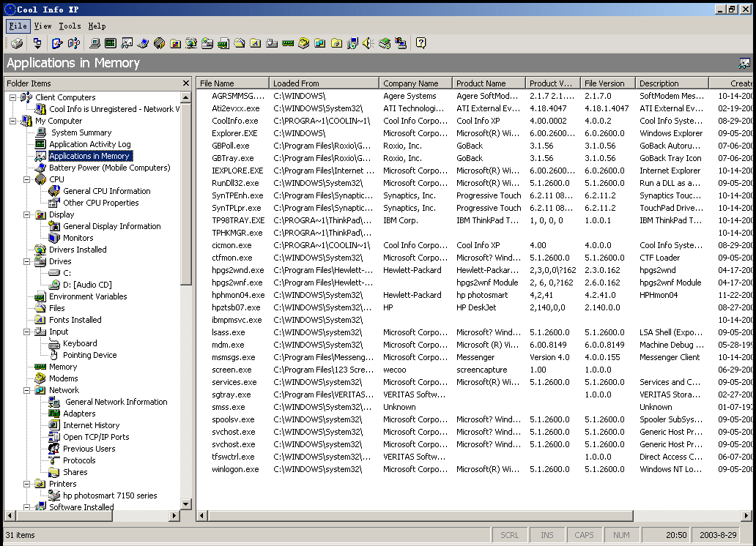Sort by the Description column header
Viewport: 756px width, 546px height.
[672, 83]
